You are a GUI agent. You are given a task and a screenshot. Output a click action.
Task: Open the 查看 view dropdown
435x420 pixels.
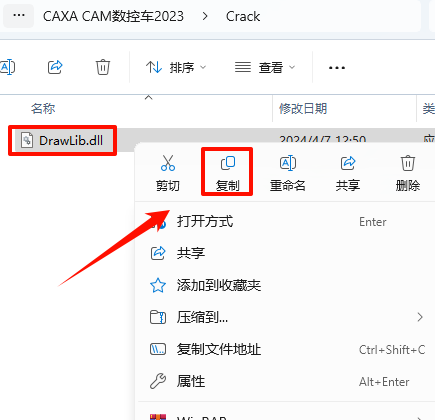click(265, 68)
